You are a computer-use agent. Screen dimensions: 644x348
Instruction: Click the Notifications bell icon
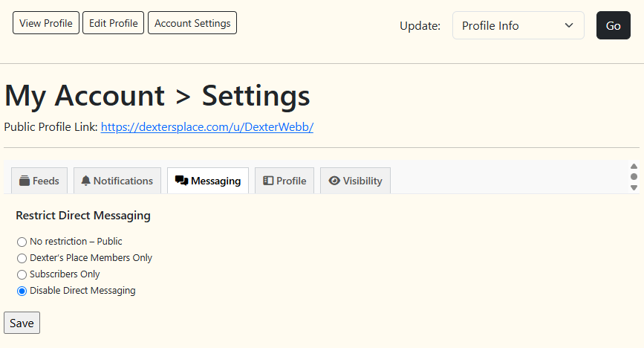coord(86,181)
